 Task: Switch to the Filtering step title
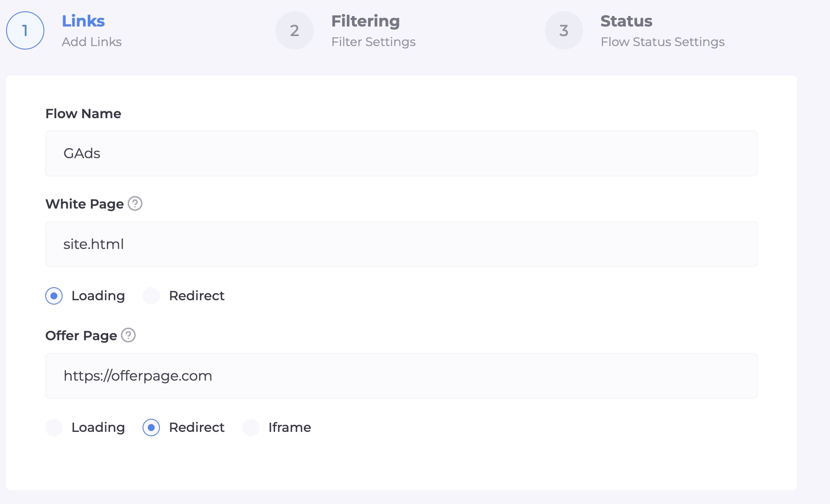(365, 21)
